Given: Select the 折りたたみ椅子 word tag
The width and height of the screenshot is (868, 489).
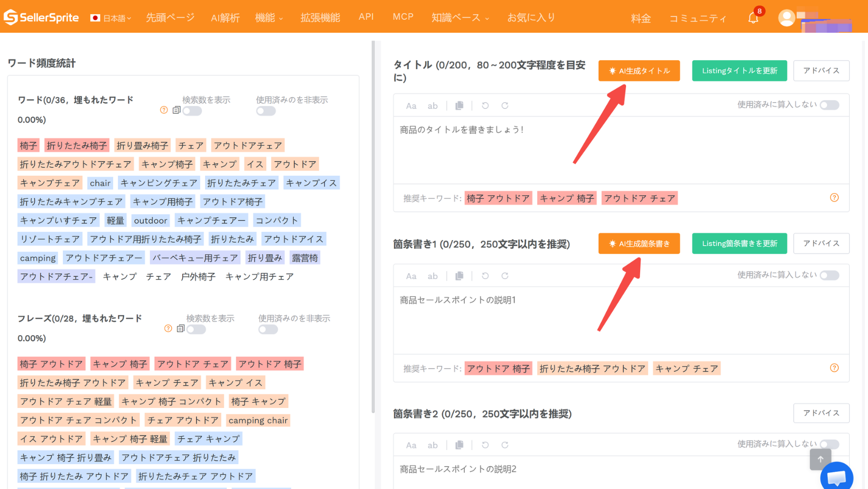Looking at the screenshot, I should [77, 146].
